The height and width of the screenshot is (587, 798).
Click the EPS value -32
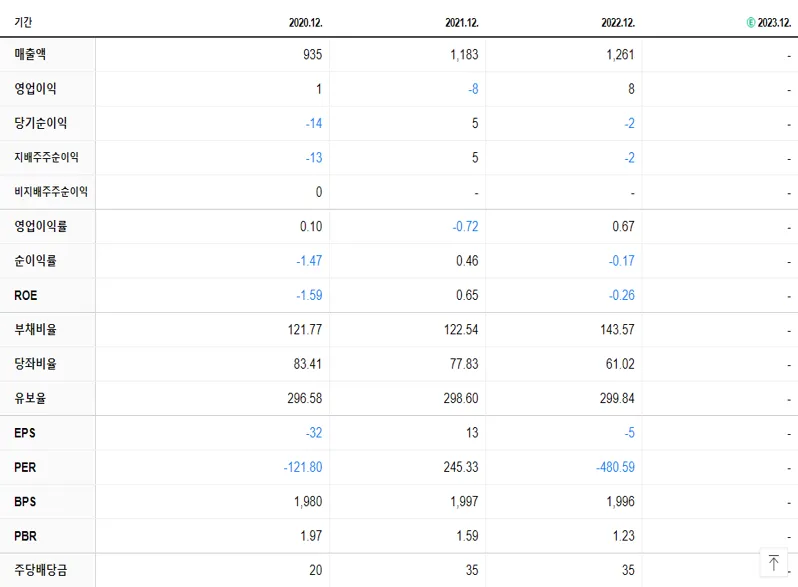(x=314, y=433)
